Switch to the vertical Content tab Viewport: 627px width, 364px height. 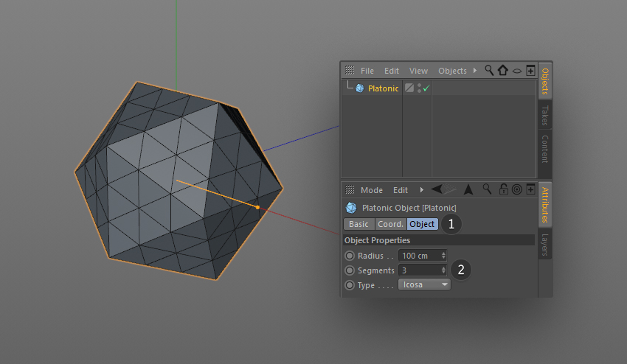(544, 149)
